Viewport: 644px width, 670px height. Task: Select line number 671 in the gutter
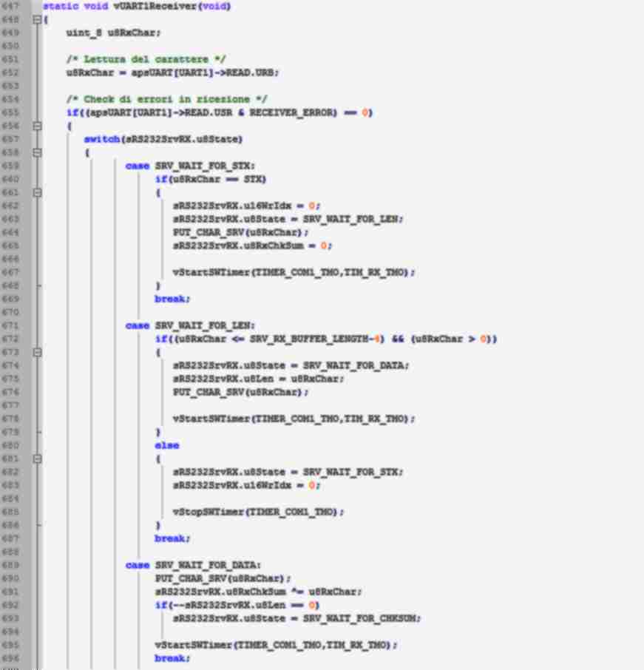(x=12, y=325)
